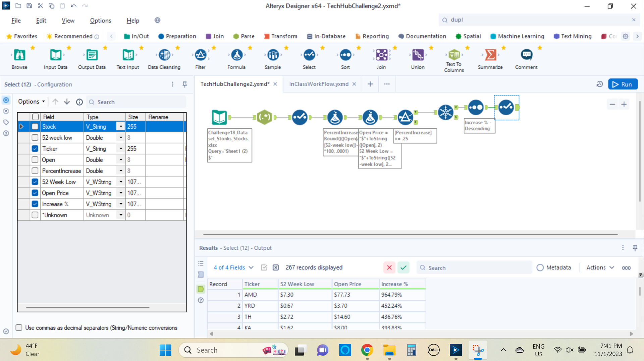Pin the Configuration panel
The width and height of the screenshot is (644, 361).
point(184,84)
